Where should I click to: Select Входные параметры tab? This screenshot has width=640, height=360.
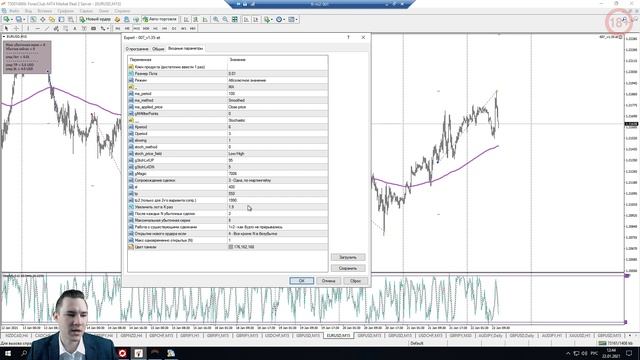185,48
